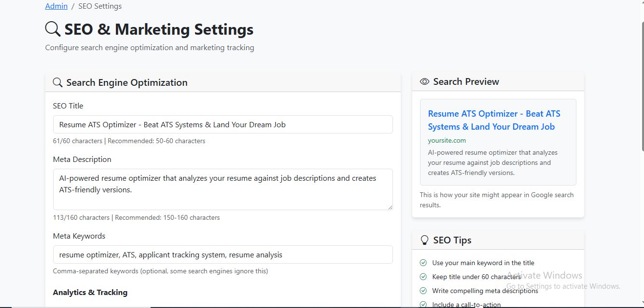Focus the SEO Title input field
644x308 pixels.
pos(223,124)
